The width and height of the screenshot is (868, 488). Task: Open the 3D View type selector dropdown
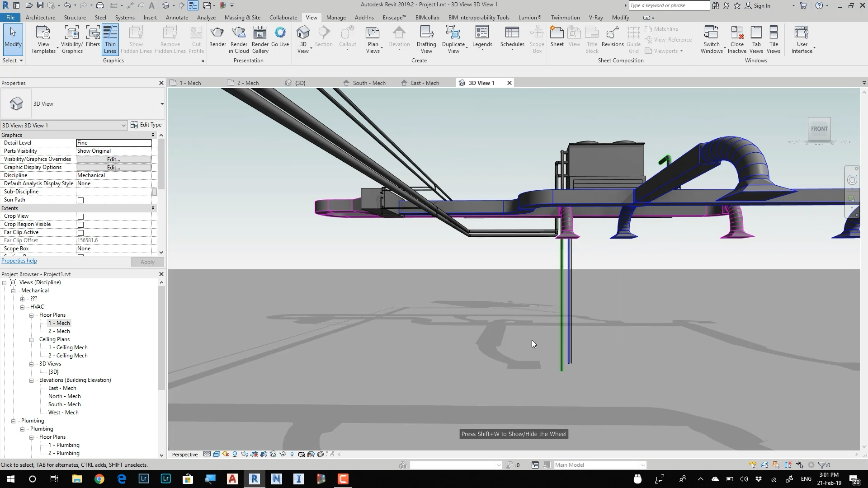(162, 104)
